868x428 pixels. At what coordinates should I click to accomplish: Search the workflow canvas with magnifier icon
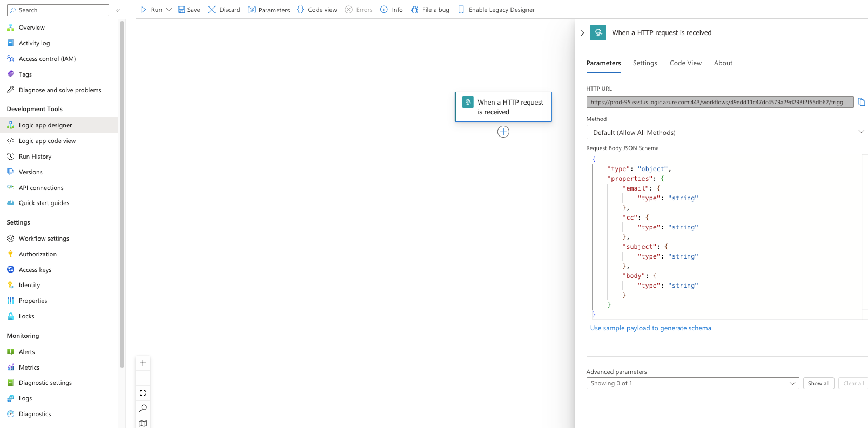[x=143, y=409]
